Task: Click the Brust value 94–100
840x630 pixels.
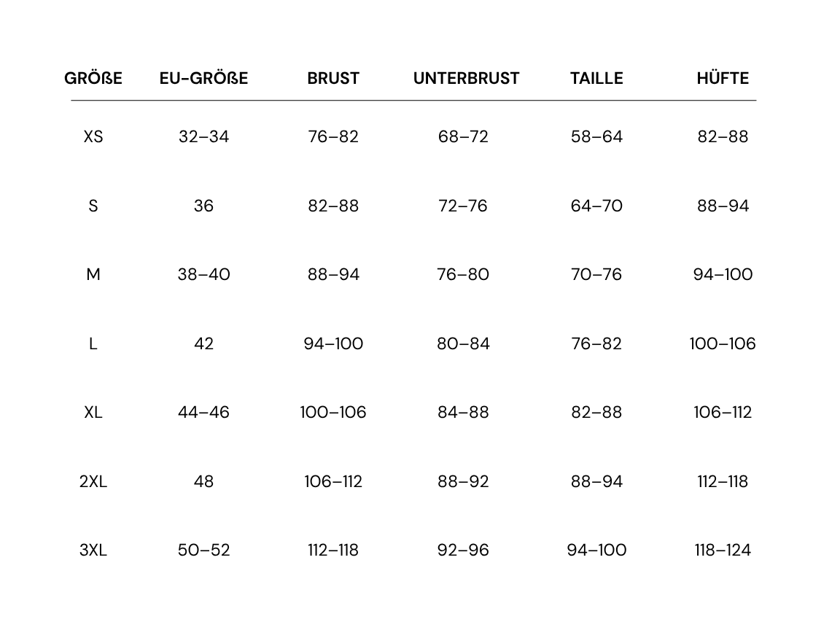Action: coord(333,343)
